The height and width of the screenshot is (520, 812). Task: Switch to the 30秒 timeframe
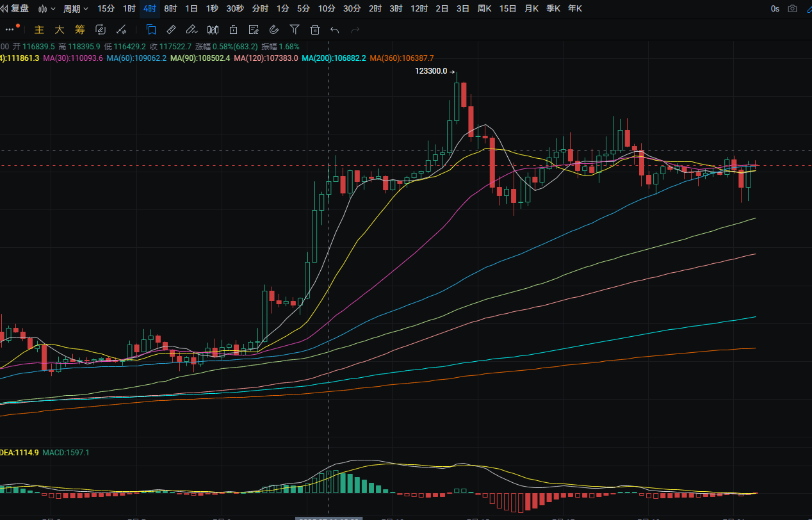tap(235, 9)
